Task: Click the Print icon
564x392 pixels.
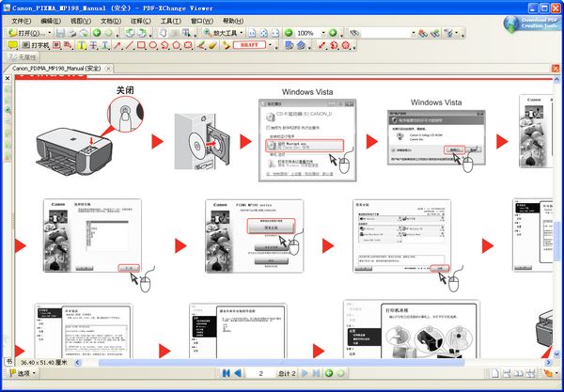Action: coord(72,33)
